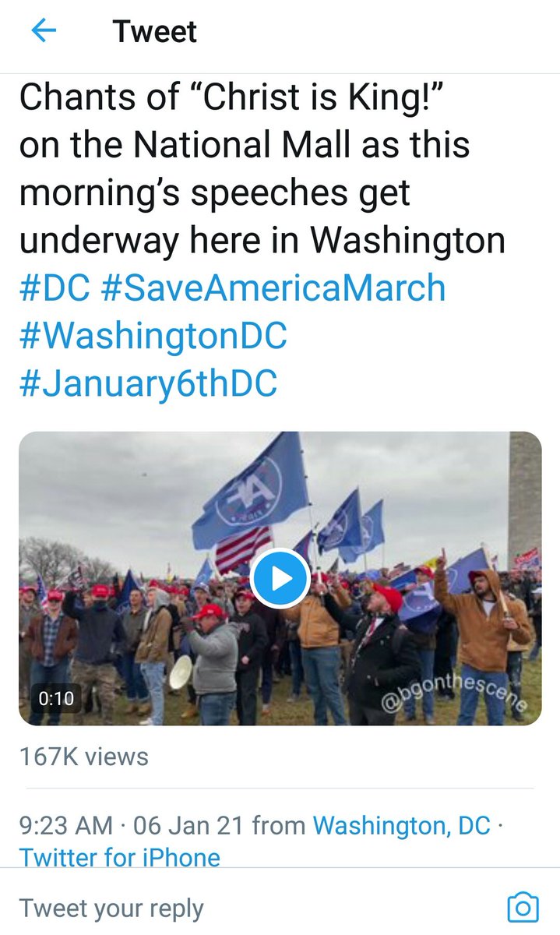560x935 pixels.
Task: Tap the American flag in the video
Action: tap(243, 549)
